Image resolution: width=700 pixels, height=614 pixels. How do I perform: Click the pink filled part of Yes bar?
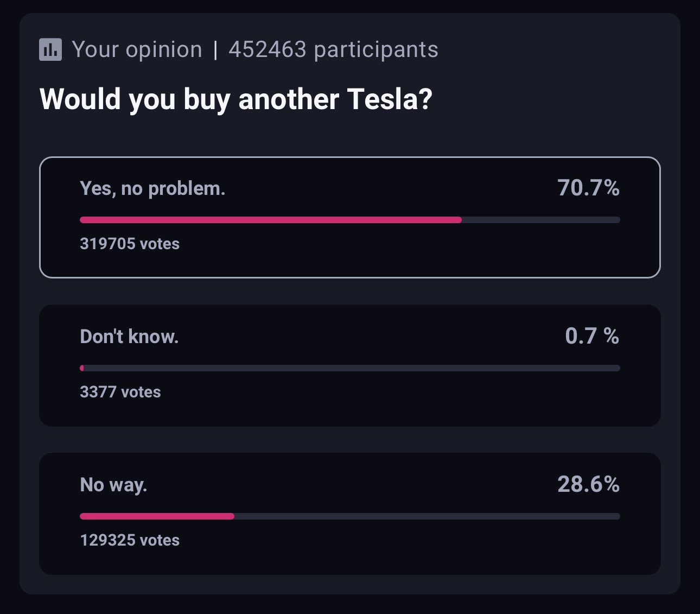click(x=270, y=220)
